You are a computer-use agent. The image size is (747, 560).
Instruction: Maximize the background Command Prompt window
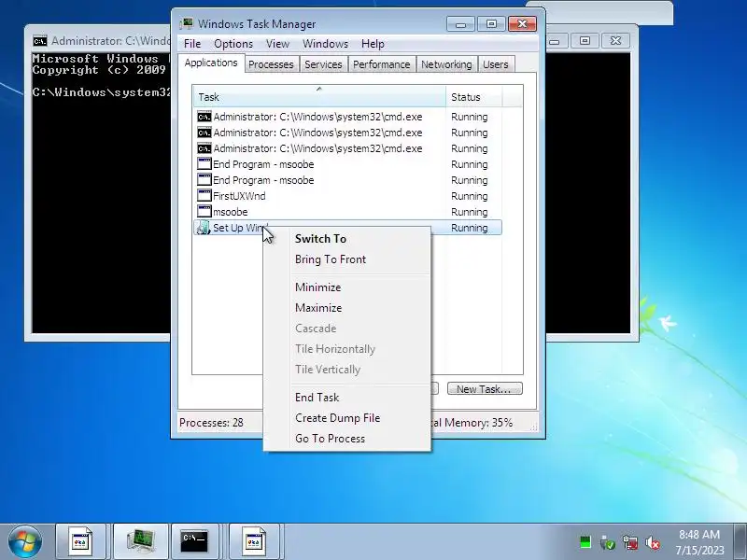[x=585, y=40]
